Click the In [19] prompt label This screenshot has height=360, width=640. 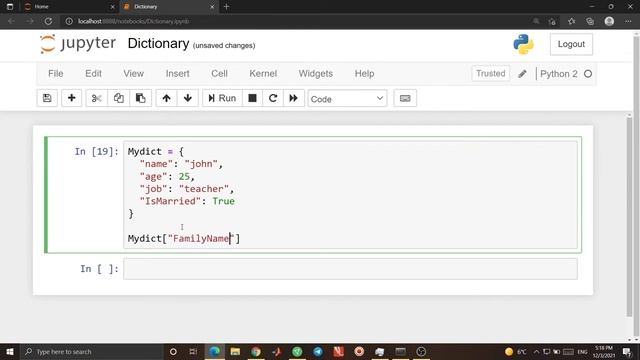coord(96,151)
